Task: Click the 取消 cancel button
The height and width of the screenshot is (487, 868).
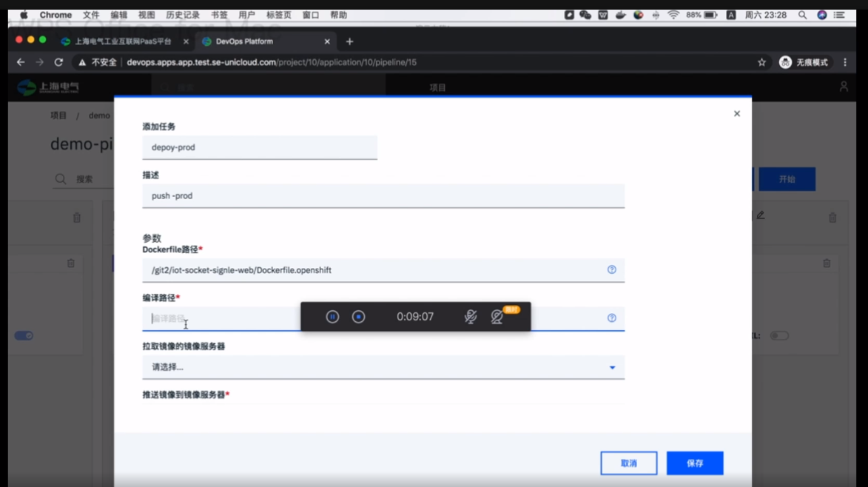Action: [629, 463]
